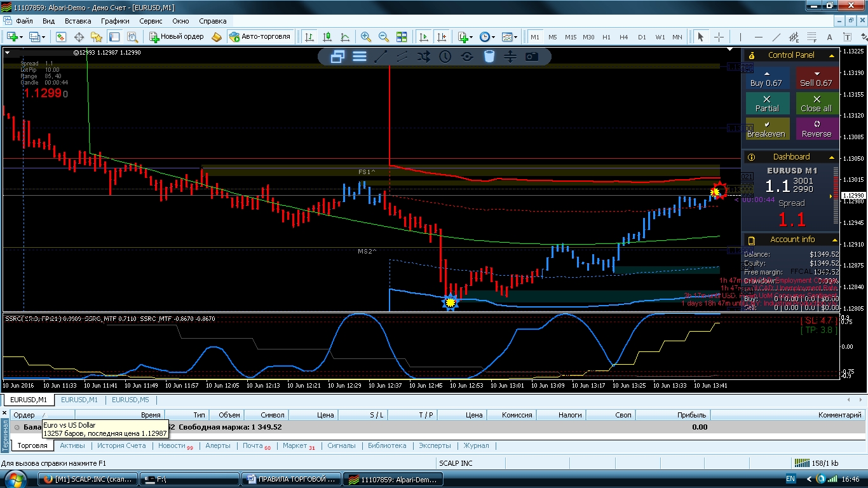Click the camera screenshot icon on chart toolbar

532,57
